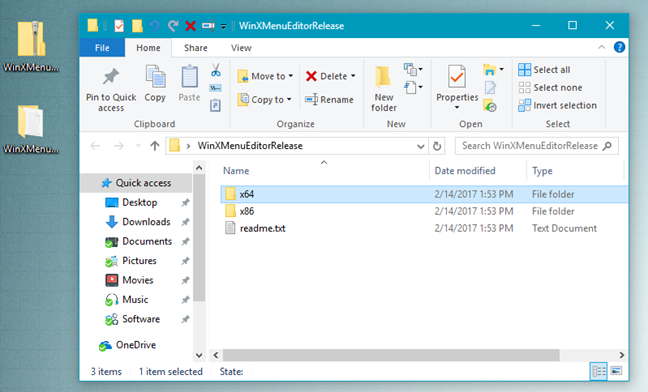The image size is (648, 392).
Task: Open the WinXMenu extracted folder on the desktop
Action: pyautogui.click(x=31, y=129)
